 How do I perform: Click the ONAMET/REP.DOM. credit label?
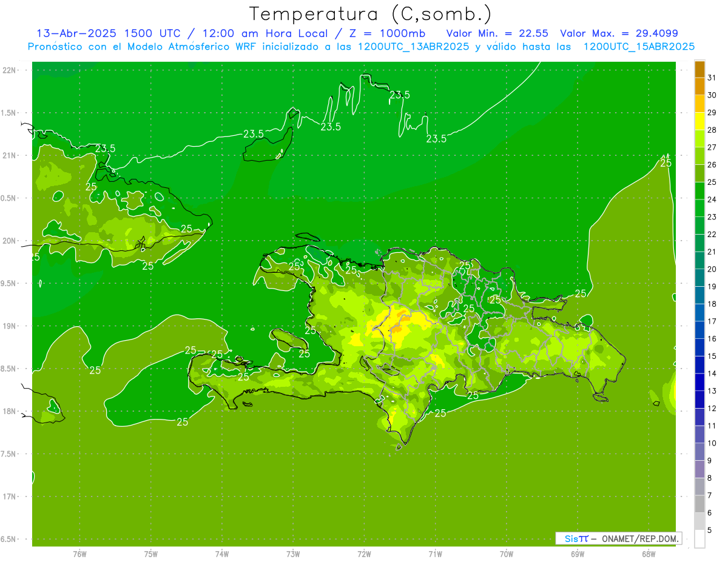(x=641, y=538)
